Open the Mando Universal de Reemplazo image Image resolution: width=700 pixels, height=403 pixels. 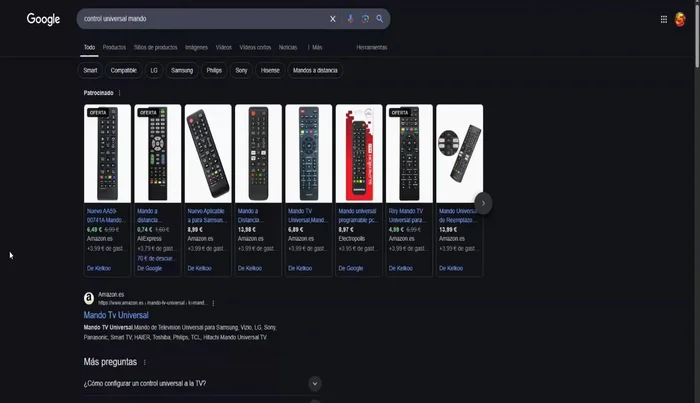click(x=459, y=154)
